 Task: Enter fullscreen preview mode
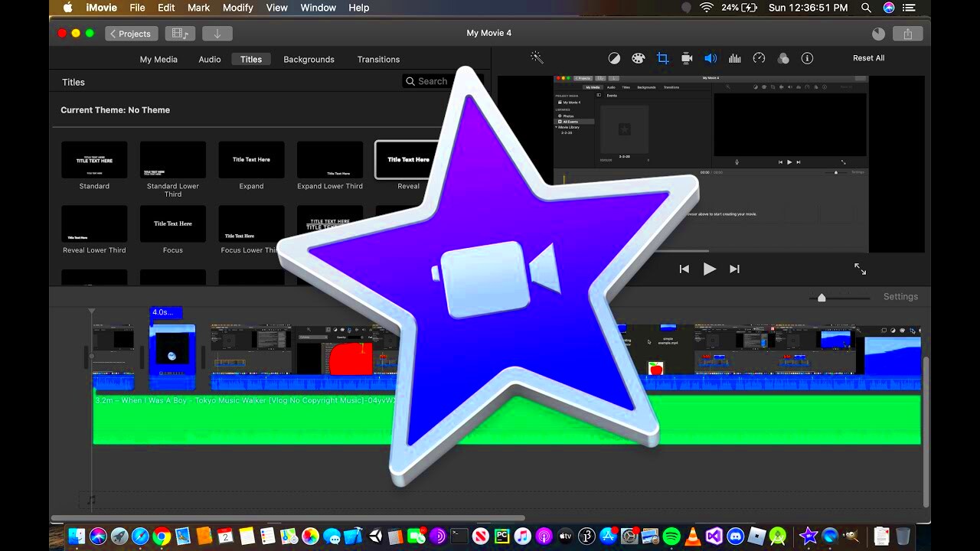tap(860, 269)
